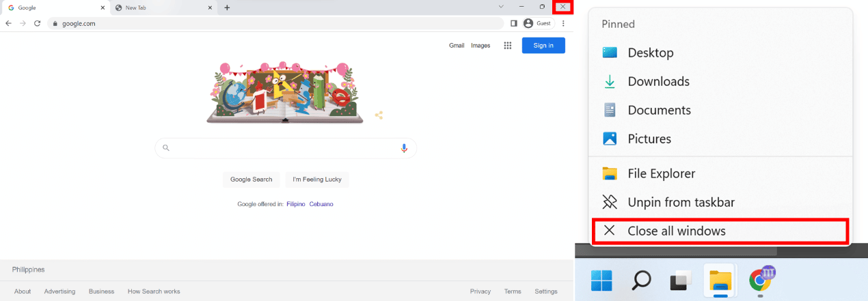Click the Google search input field
This screenshot has width=868, height=301.
(x=286, y=148)
